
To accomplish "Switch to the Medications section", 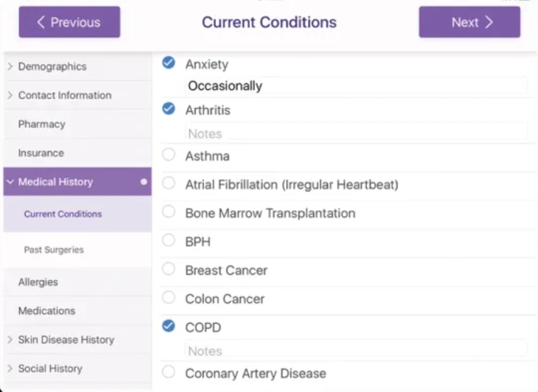I will pos(46,310).
